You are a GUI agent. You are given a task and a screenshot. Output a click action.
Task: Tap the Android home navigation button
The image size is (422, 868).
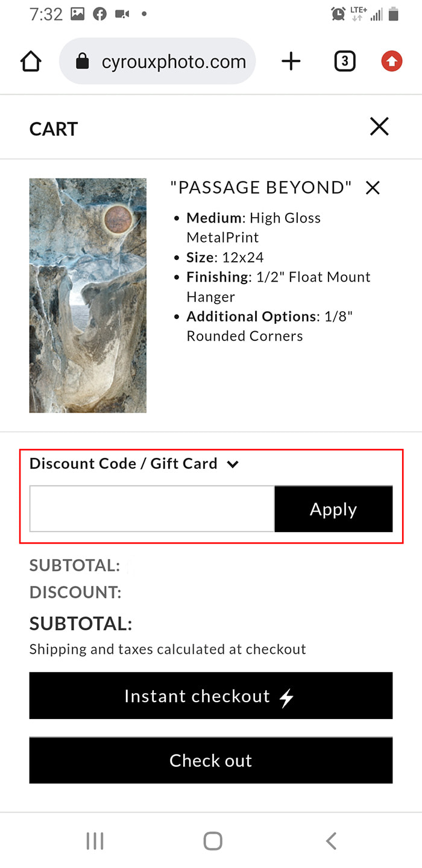point(212,841)
